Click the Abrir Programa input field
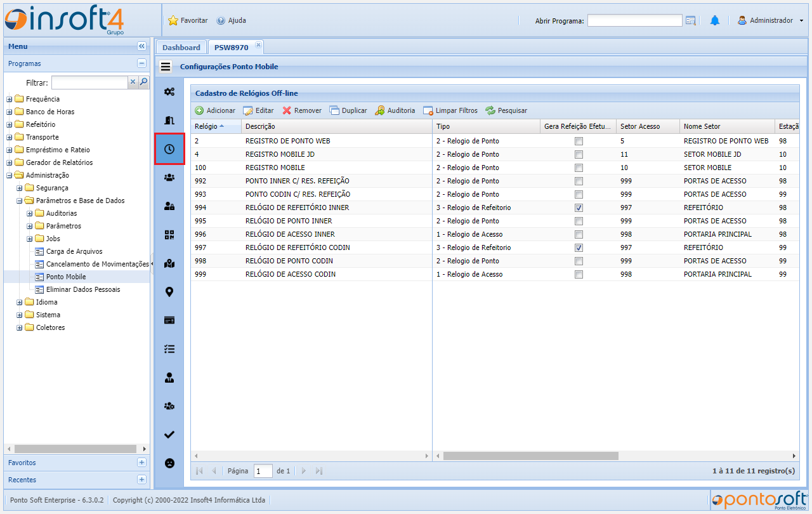Viewport: 812px width, 514px height. [634, 21]
